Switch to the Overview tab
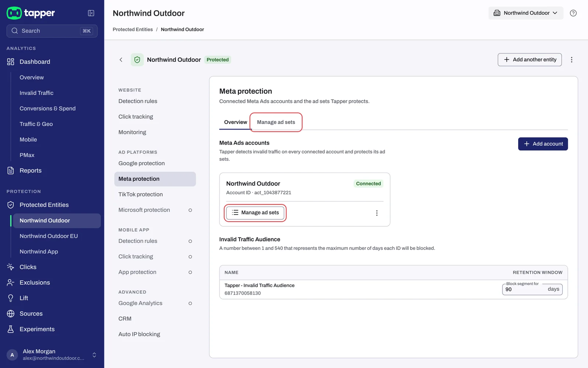The width and height of the screenshot is (588, 368). point(236,122)
